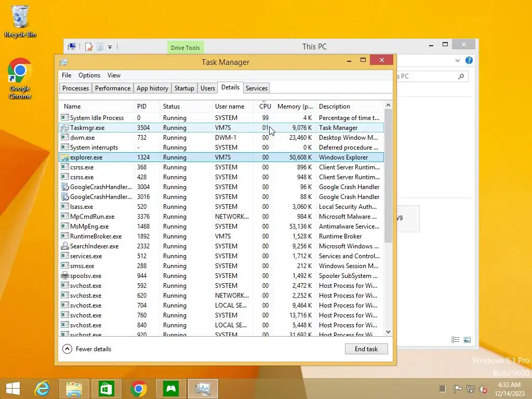Click Properties icon in This PC quick toolbar

[89, 46]
